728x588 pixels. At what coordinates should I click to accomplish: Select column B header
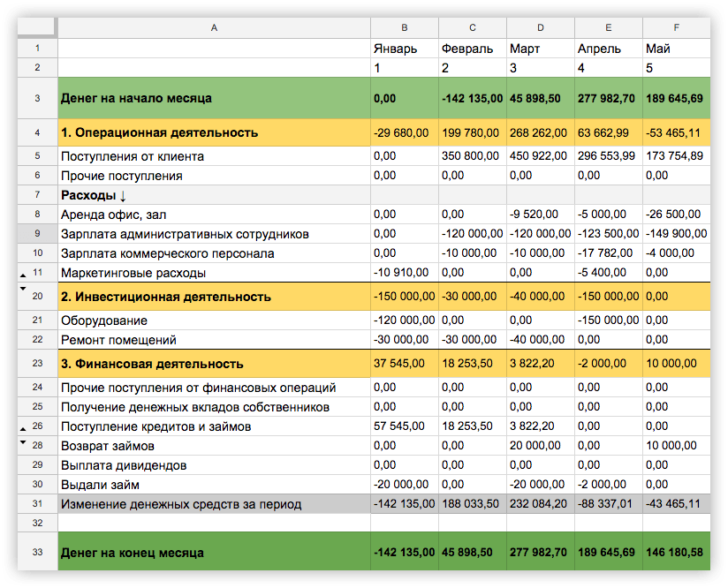405,28
